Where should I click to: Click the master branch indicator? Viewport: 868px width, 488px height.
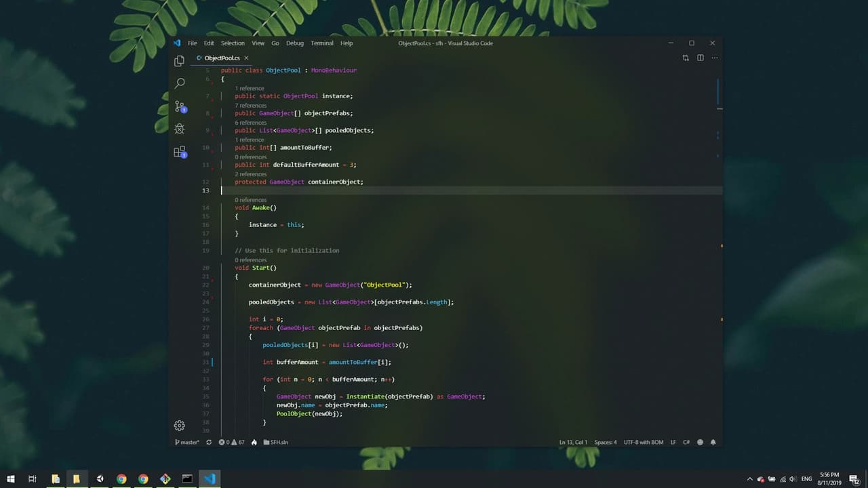click(187, 442)
